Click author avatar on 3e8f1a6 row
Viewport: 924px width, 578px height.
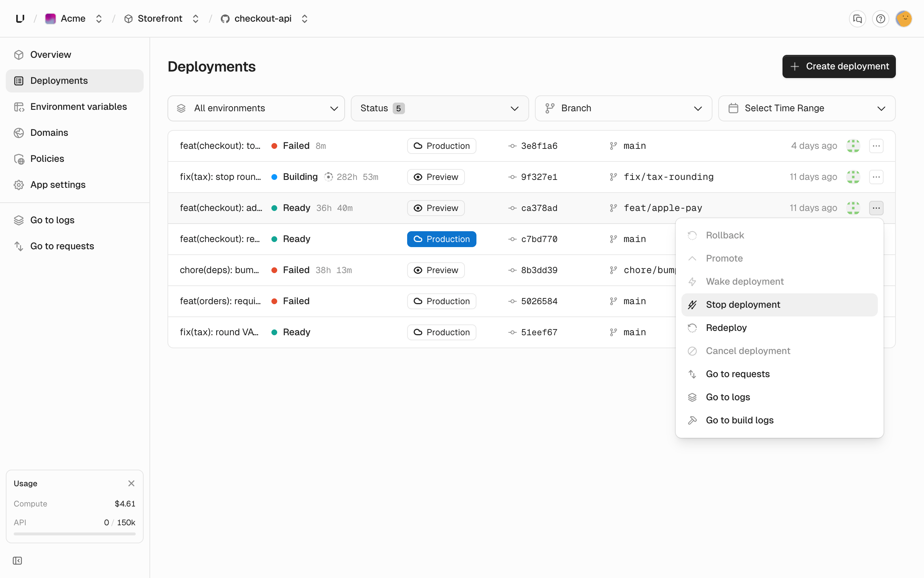click(853, 146)
